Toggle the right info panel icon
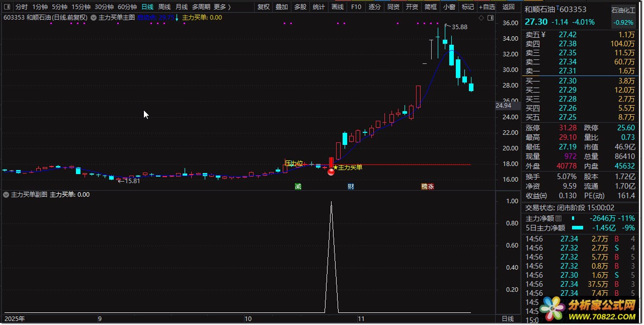 click(x=490, y=18)
